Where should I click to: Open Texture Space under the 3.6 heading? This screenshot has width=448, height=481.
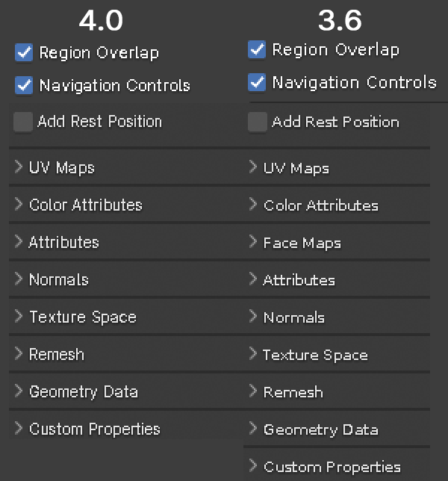point(315,355)
